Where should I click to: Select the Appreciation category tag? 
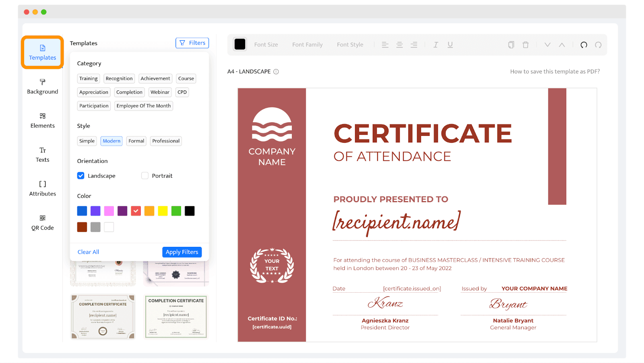(94, 92)
